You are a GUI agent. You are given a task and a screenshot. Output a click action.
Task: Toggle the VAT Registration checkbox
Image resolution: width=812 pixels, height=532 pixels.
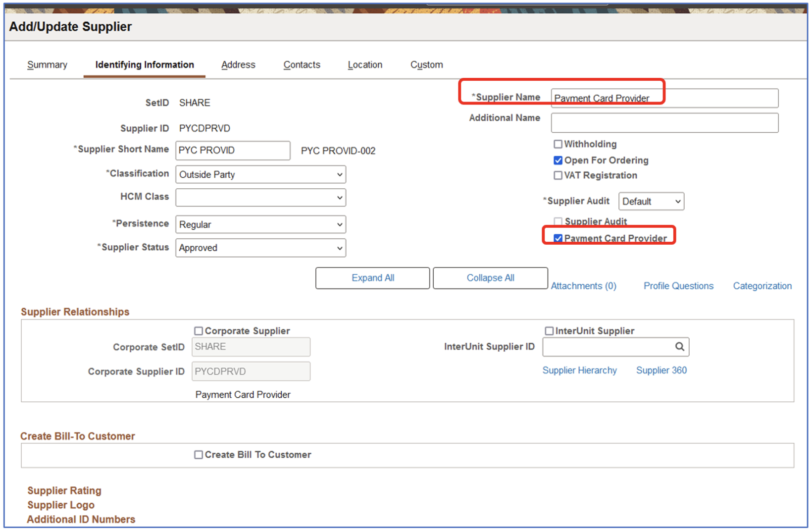[x=558, y=175]
